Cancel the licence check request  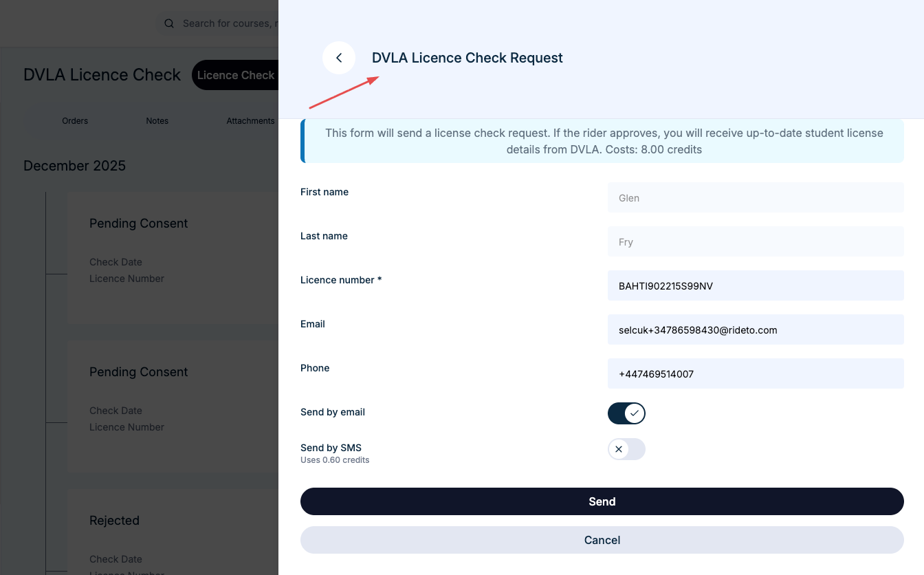[x=602, y=540]
